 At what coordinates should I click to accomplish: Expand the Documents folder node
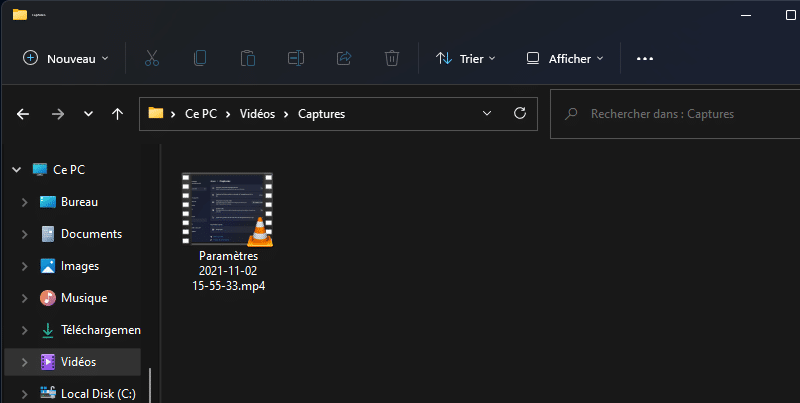24,234
